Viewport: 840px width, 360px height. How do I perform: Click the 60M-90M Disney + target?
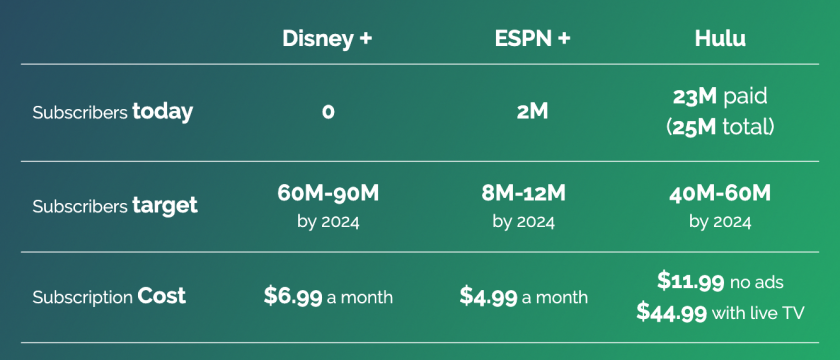328,194
